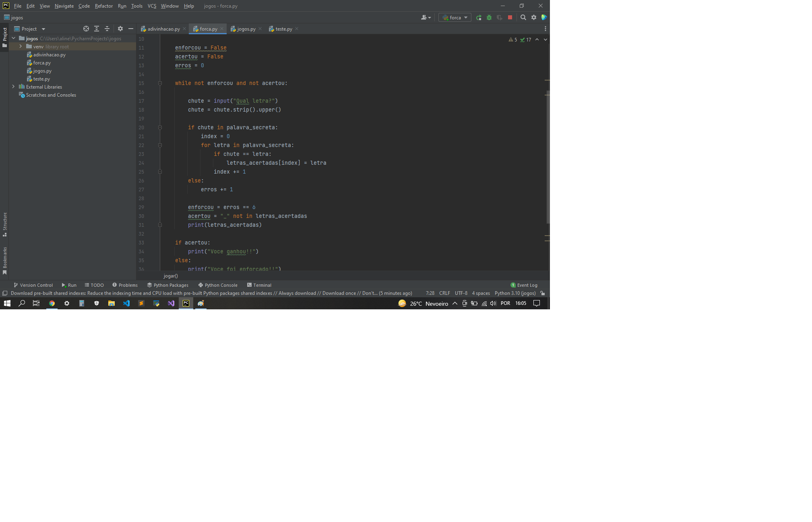
Task: Open Version Control tool window
Action: (x=33, y=285)
